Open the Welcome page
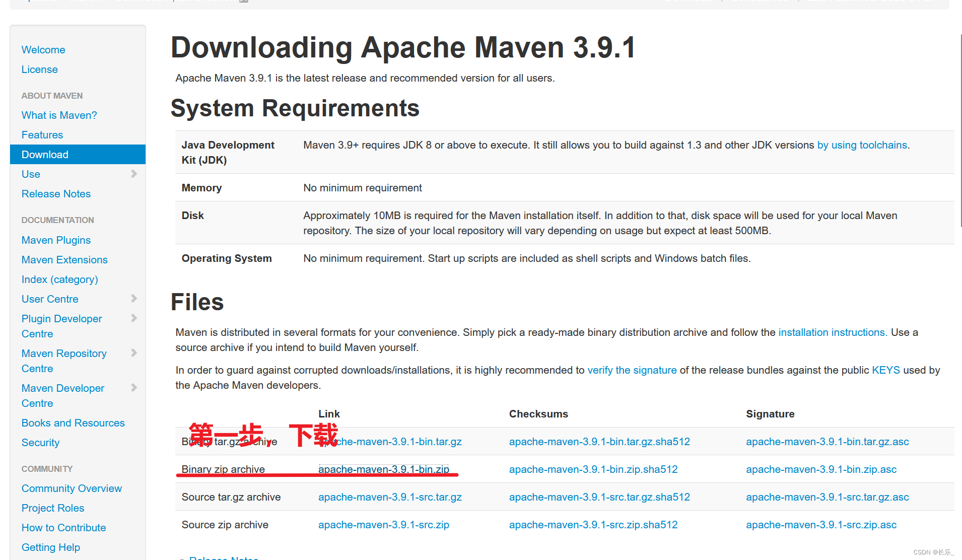Image resolution: width=962 pixels, height=560 pixels. tap(43, 50)
